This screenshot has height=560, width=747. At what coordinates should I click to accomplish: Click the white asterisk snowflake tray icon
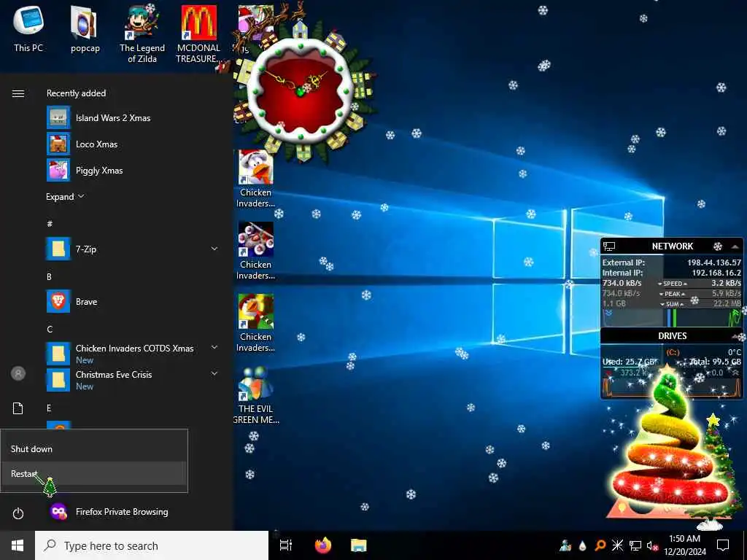[617, 545]
